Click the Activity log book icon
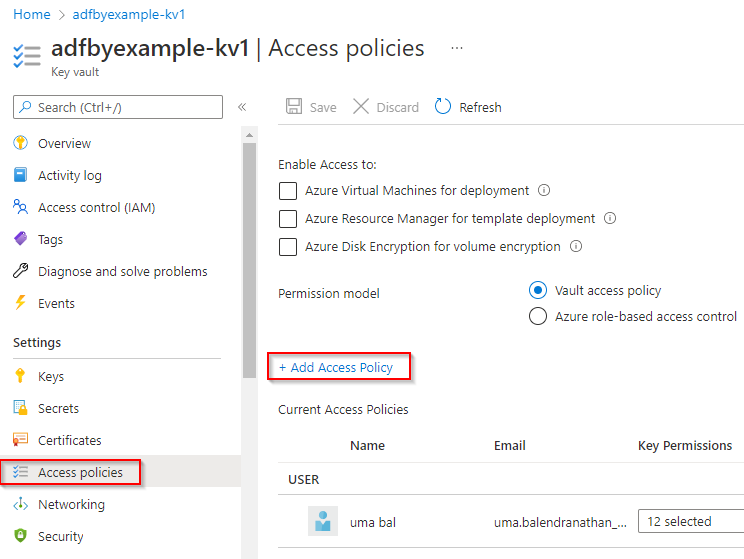744x559 pixels. [x=20, y=175]
